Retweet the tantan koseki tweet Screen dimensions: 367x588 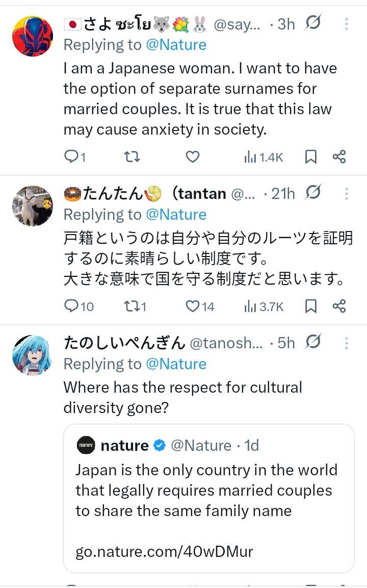pos(132,306)
